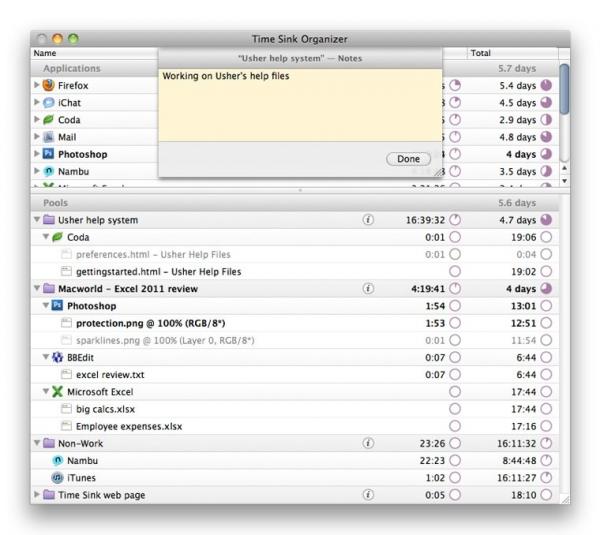The height and width of the screenshot is (535, 600).
Task: Click the 4:19:41 time value
Action: tap(428, 289)
